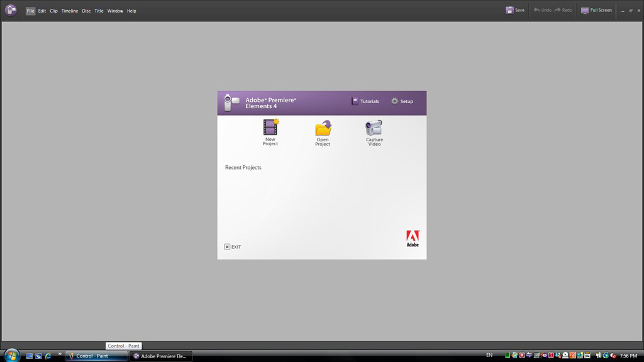Expand the quick launch overflow chevron
Screen dimensions: 644x362
click(60, 354)
